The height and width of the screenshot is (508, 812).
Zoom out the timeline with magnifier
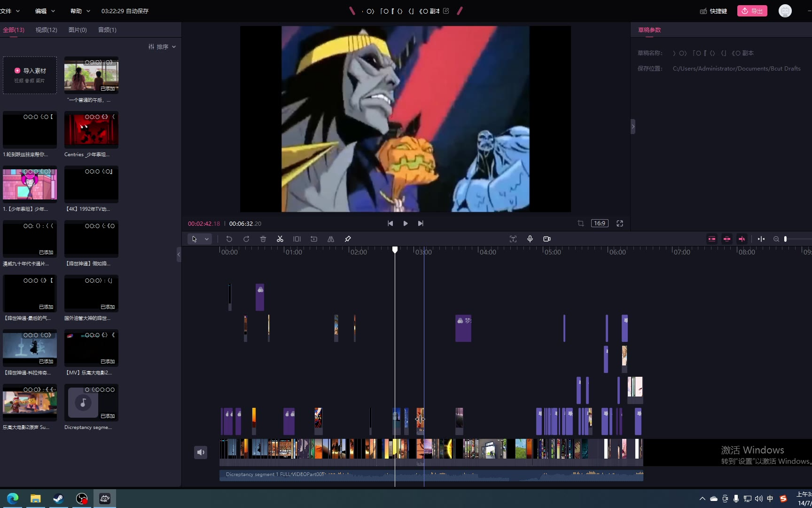(776, 239)
